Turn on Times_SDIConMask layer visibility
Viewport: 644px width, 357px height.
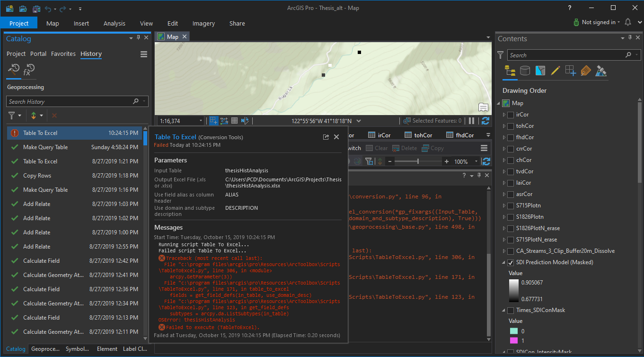(x=511, y=311)
